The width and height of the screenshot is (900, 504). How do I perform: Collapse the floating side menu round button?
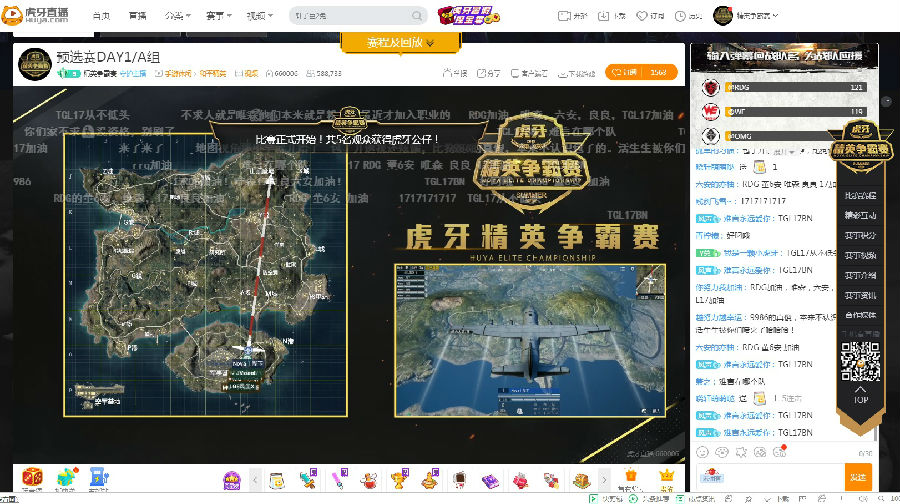point(886,102)
